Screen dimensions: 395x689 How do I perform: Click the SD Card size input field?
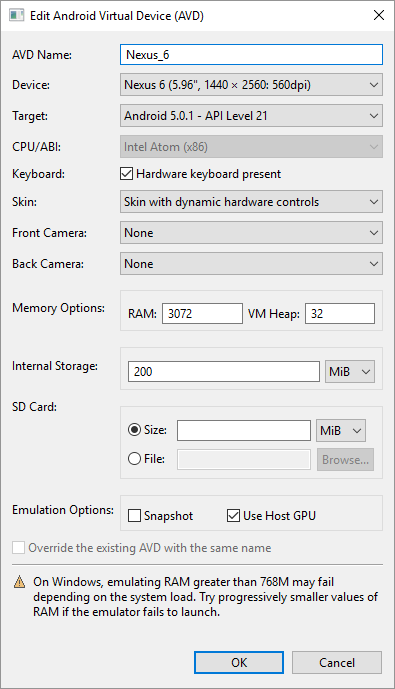click(x=244, y=430)
